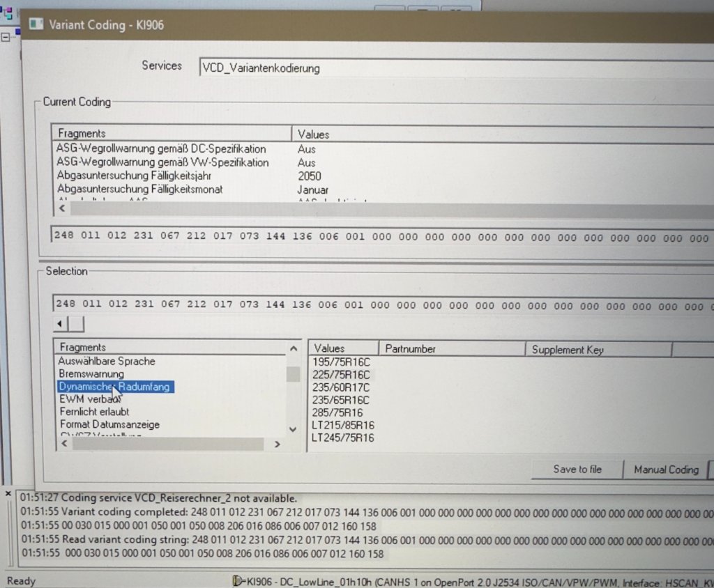Click the ECU icon beside KI906 in status bar
Image resolution: width=714 pixels, height=588 pixels.
tap(238, 580)
